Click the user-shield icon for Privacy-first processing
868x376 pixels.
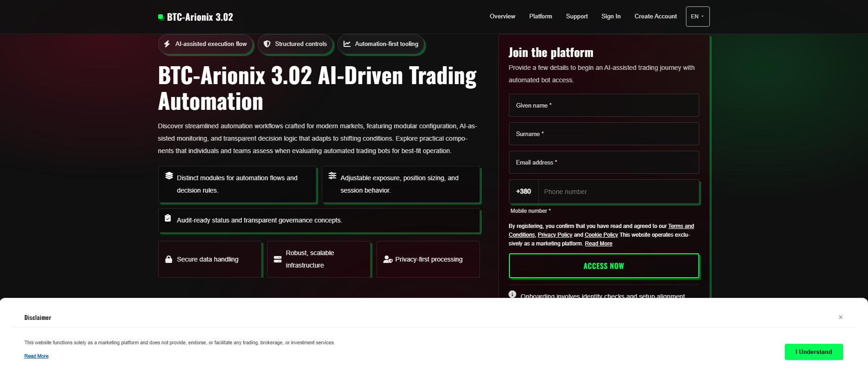388,259
